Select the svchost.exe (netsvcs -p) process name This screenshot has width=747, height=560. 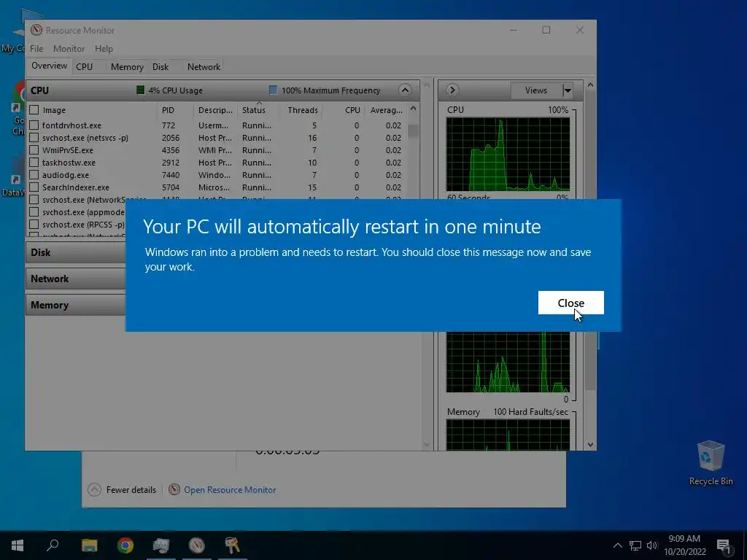85,138
